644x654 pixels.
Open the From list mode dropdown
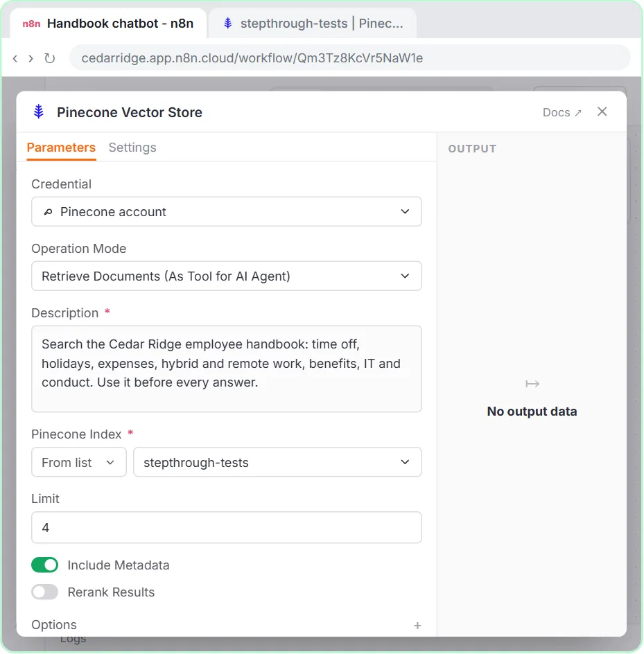click(x=79, y=462)
